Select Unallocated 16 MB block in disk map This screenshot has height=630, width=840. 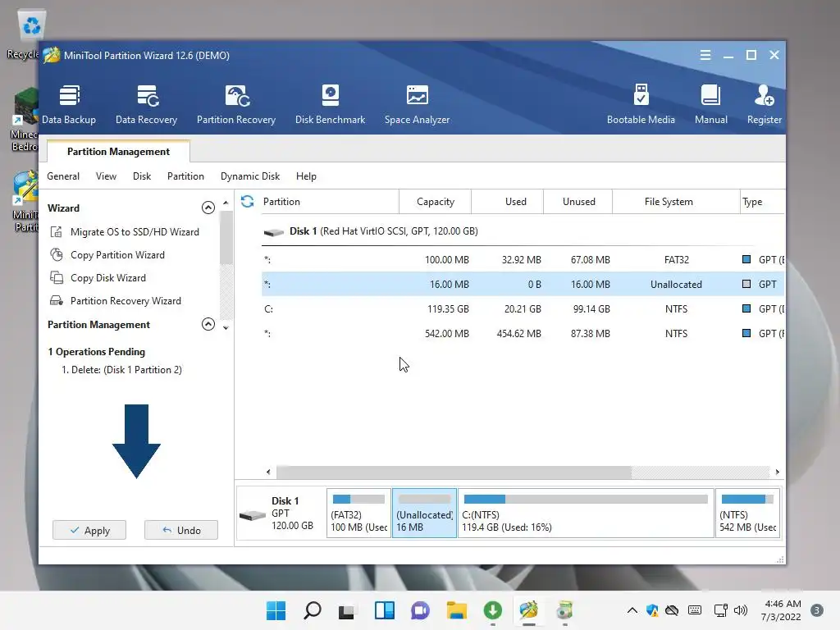click(x=424, y=514)
